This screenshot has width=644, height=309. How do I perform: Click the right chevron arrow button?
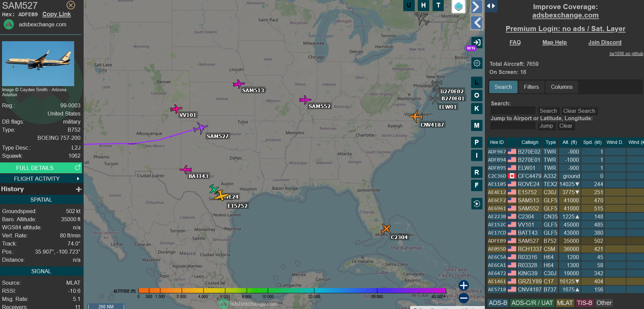(x=476, y=6)
